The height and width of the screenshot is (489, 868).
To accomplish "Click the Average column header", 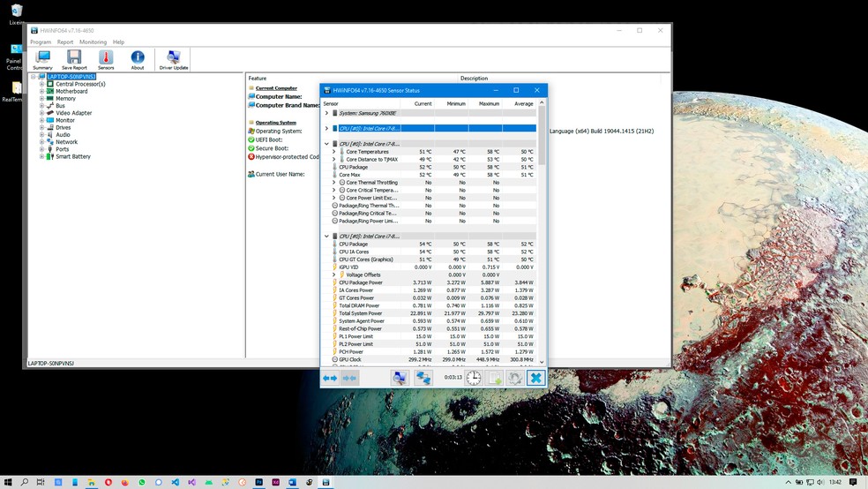I will pyautogui.click(x=520, y=103).
